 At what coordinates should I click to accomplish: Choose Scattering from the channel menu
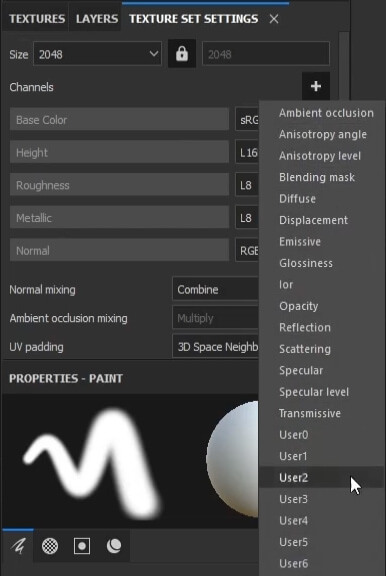pos(322,349)
